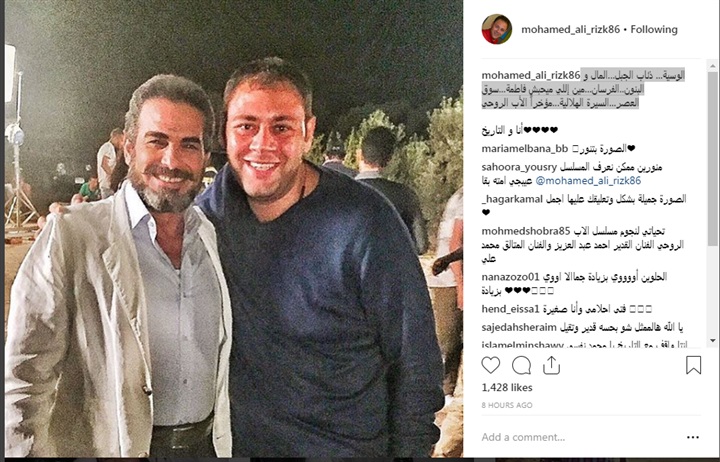Click the @mohamed_ali_rizk86 mention link
This screenshot has width=720, height=462.
pos(588,180)
